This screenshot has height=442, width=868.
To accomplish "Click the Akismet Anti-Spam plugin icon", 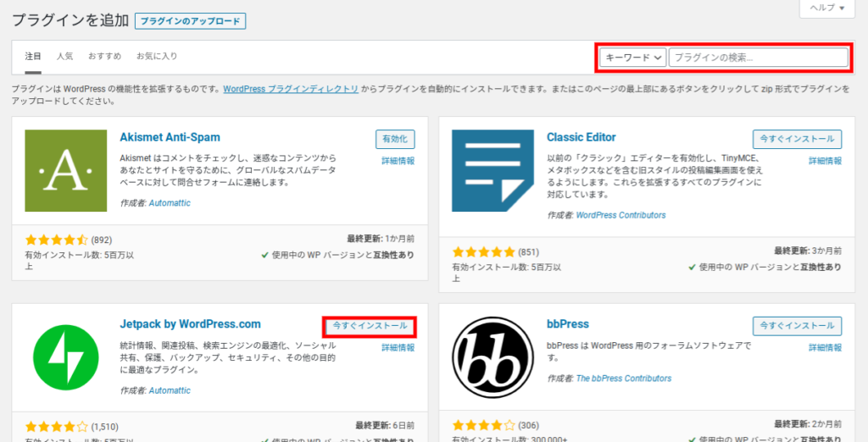I will pos(66,170).
